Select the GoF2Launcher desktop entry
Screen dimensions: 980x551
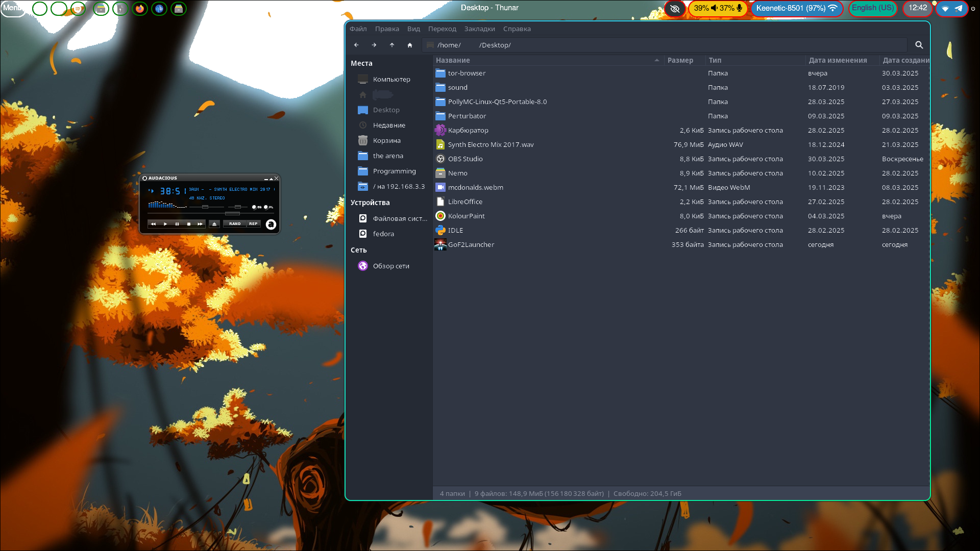(471, 244)
